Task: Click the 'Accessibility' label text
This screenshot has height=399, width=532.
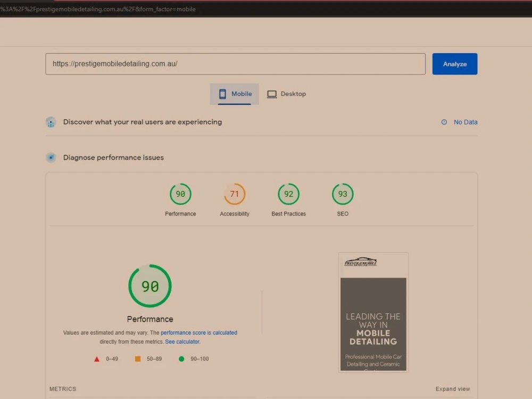Action: point(235,214)
